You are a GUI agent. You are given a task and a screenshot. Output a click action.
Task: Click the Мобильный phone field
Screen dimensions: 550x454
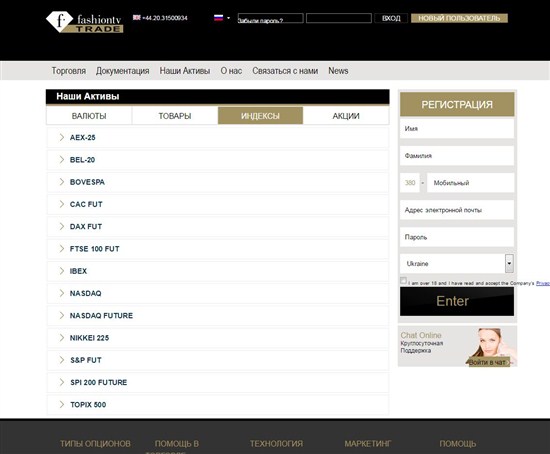point(471,183)
